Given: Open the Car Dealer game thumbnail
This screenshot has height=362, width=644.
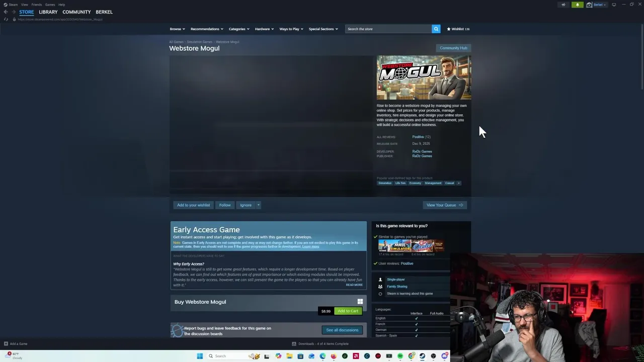Looking at the screenshot, I should (428, 246).
